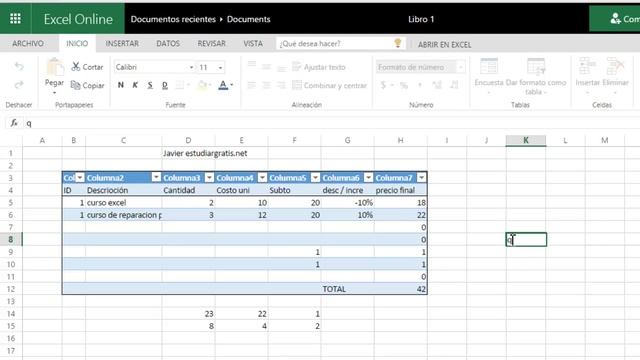The image size is (640, 360).
Task: Open the Columna2 filter dropdown
Action: click(x=156, y=178)
